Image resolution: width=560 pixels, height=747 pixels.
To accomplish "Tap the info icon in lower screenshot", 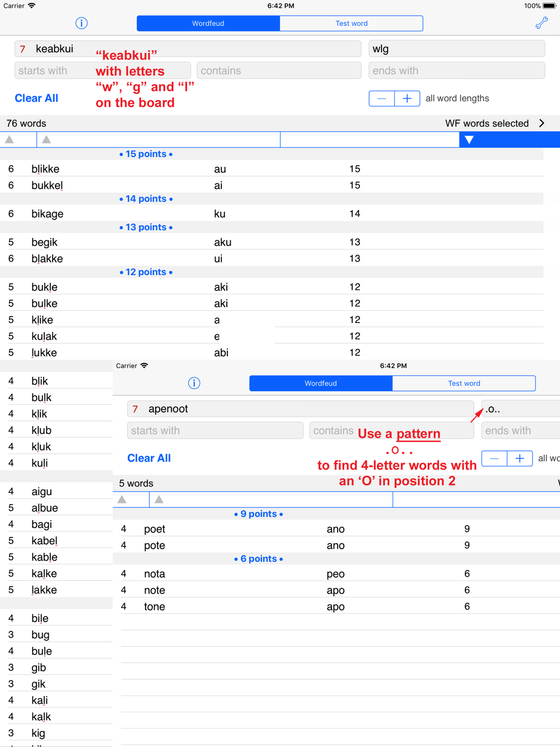I will point(194,383).
